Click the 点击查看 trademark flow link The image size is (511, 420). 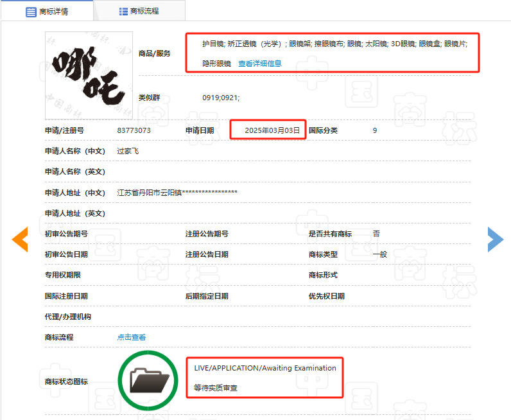[131, 337]
